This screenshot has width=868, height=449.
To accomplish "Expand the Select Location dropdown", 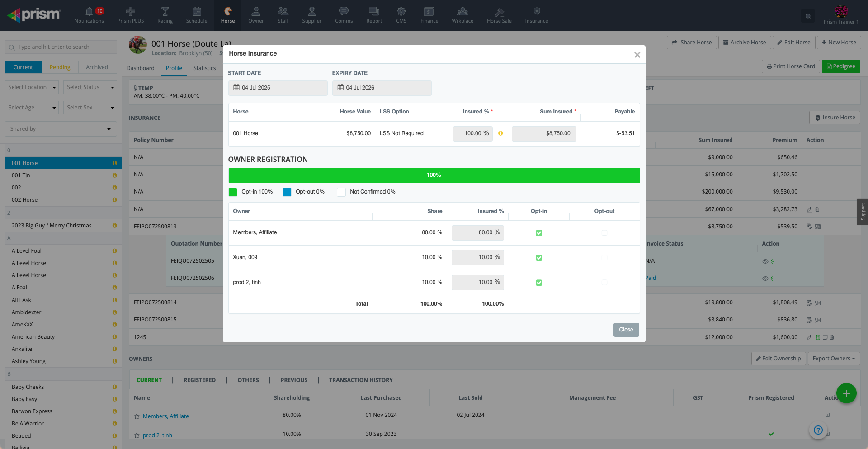I will coord(32,87).
